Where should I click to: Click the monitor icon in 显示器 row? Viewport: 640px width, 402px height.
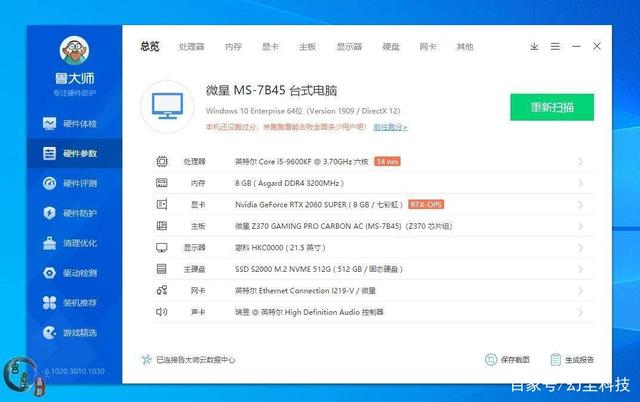click(x=162, y=247)
